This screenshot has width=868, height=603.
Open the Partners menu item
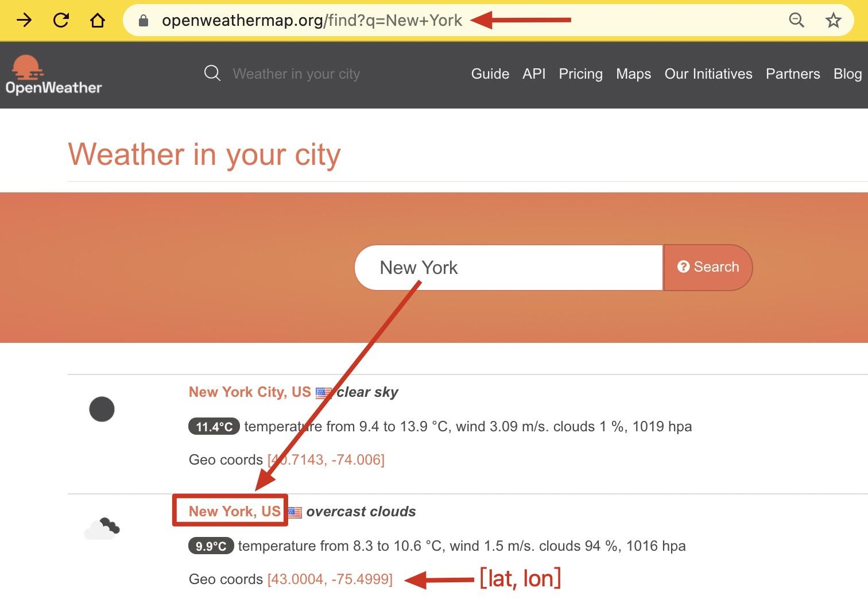click(793, 74)
